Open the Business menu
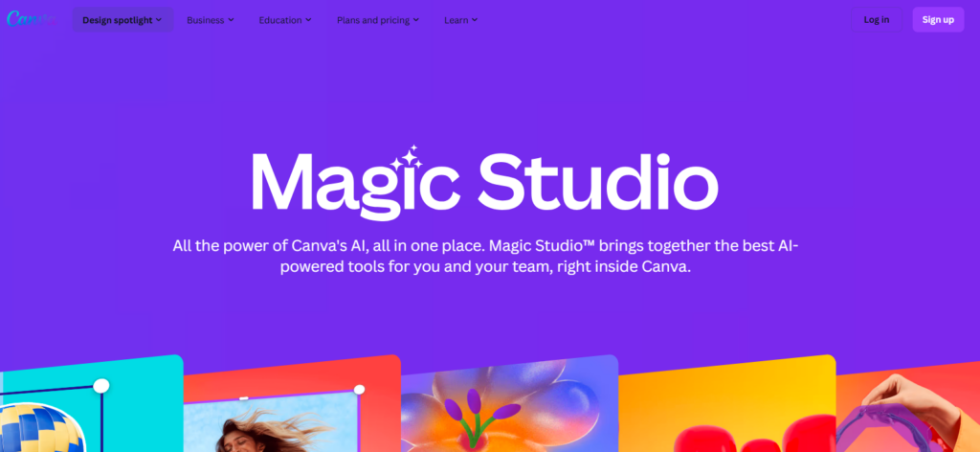 coord(210,20)
